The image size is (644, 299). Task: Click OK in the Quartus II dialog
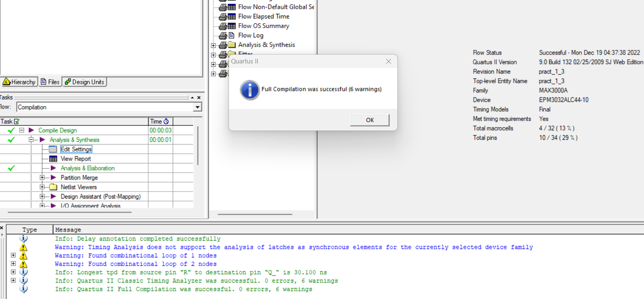(370, 120)
